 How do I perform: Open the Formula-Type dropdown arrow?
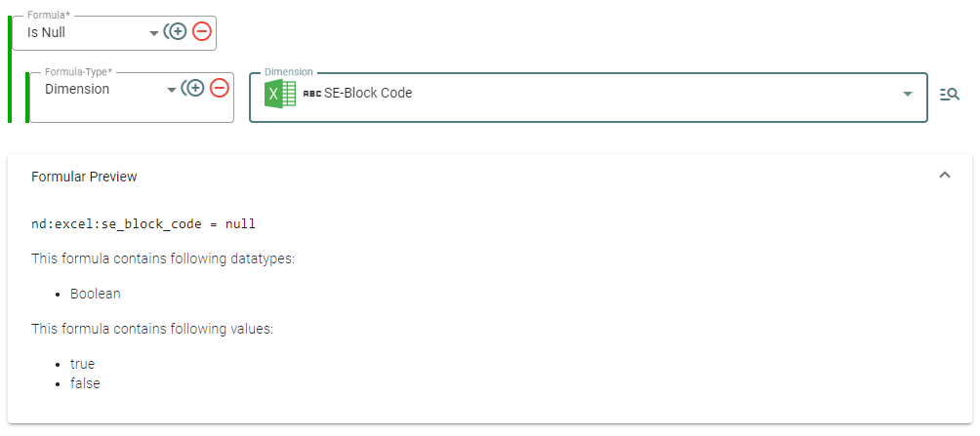pos(172,91)
